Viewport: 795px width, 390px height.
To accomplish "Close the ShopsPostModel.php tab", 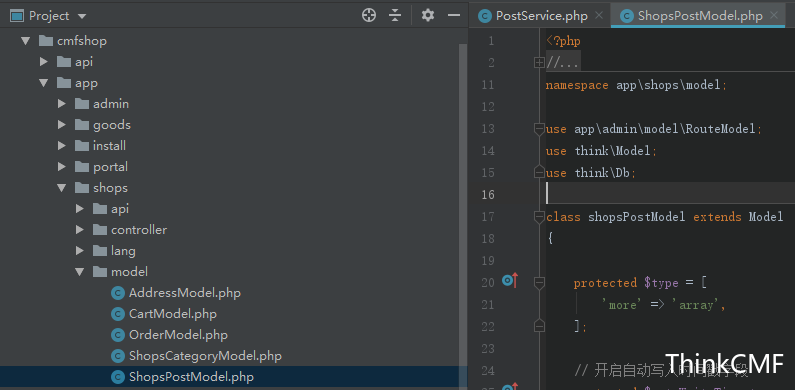I will pos(774,15).
